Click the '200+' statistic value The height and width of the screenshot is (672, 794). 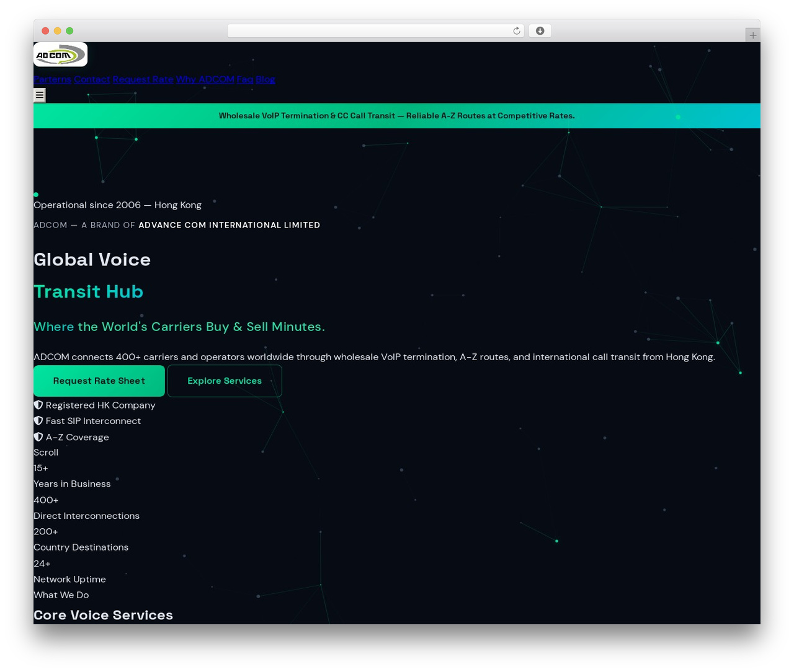[x=46, y=532]
